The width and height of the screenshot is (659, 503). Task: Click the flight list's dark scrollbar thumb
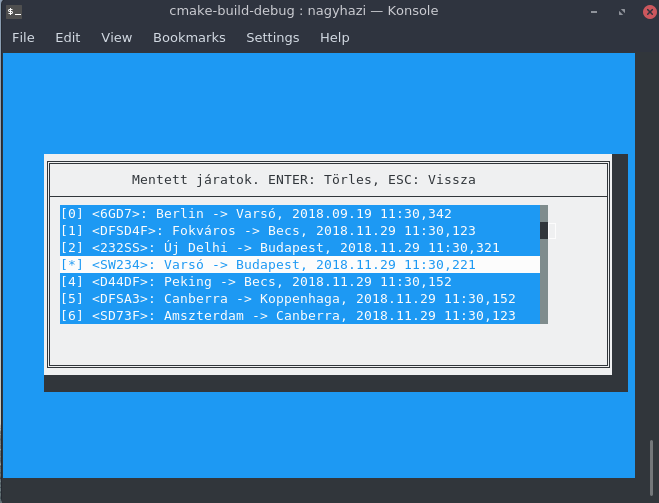coord(544,231)
